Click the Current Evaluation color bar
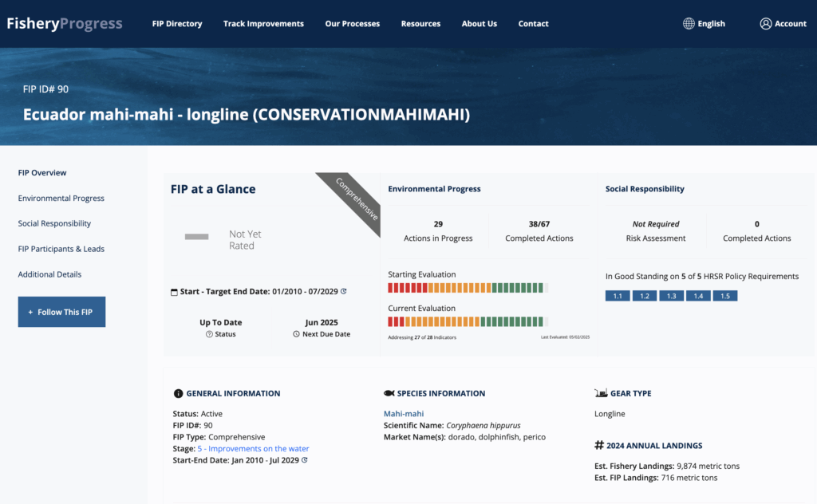Image resolution: width=817 pixels, height=504 pixels. 468,322
